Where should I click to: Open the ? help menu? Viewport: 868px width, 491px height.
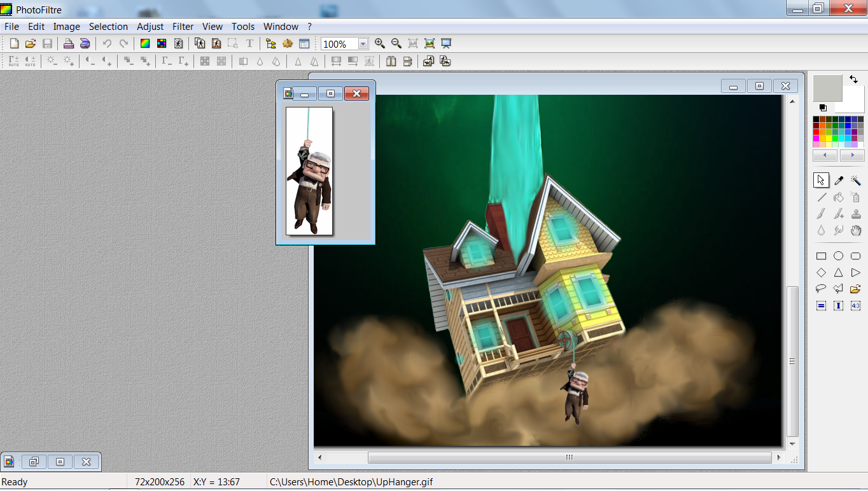click(310, 26)
